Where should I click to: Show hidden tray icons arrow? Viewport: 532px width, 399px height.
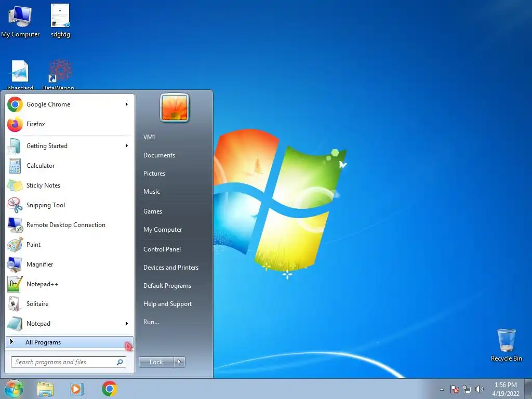[442, 389]
